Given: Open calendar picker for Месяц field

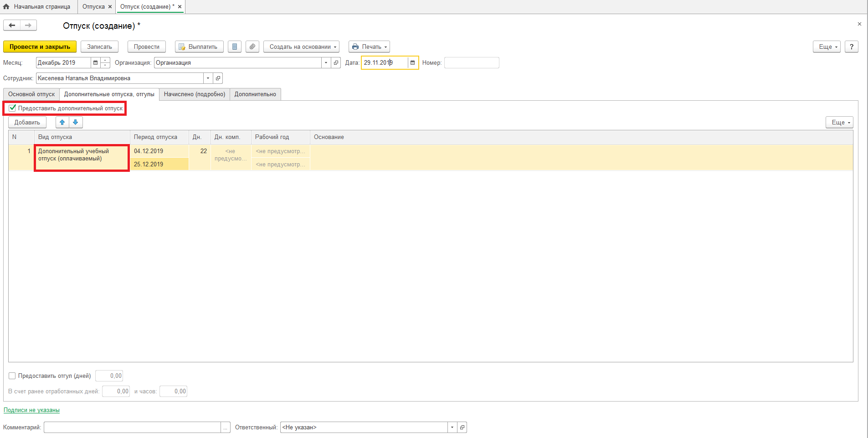Looking at the screenshot, I should point(95,63).
